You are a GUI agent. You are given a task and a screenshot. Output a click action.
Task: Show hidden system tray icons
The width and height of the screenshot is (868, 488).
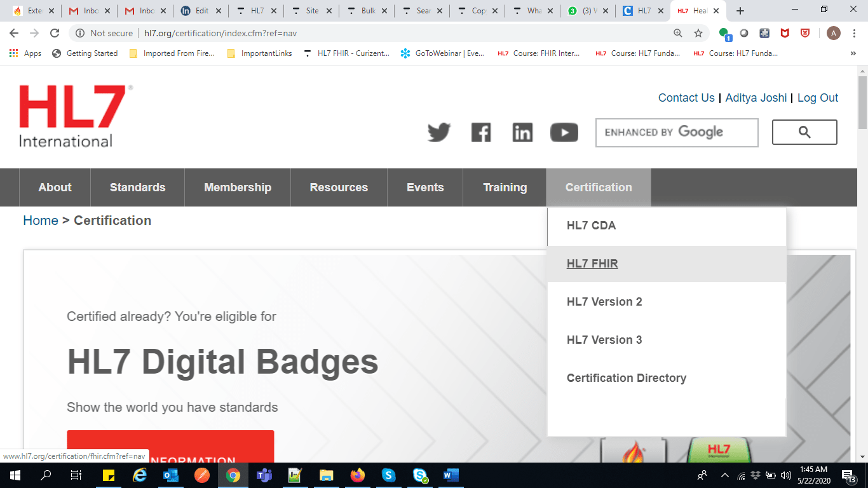(x=724, y=475)
